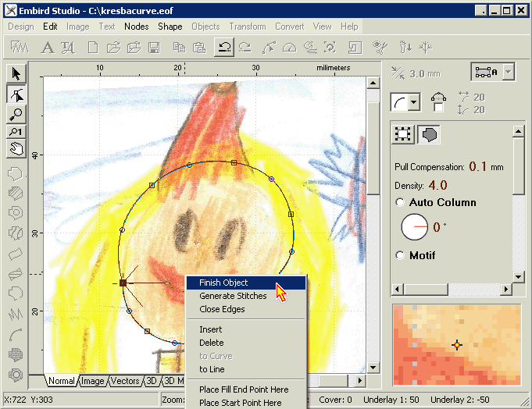The height and width of the screenshot is (409, 532).
Task: Click the zoomed pixel preview thumbnail
Action: 457,345
